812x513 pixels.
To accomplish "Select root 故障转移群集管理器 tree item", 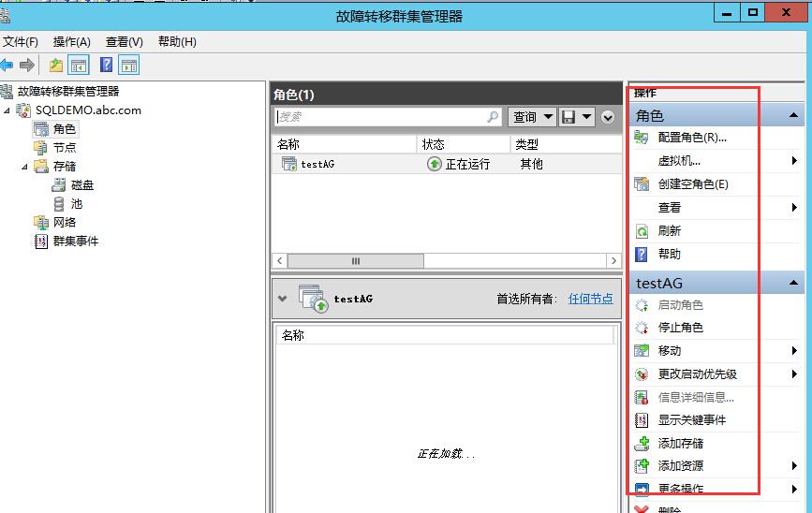I will (x=67, y=92).
